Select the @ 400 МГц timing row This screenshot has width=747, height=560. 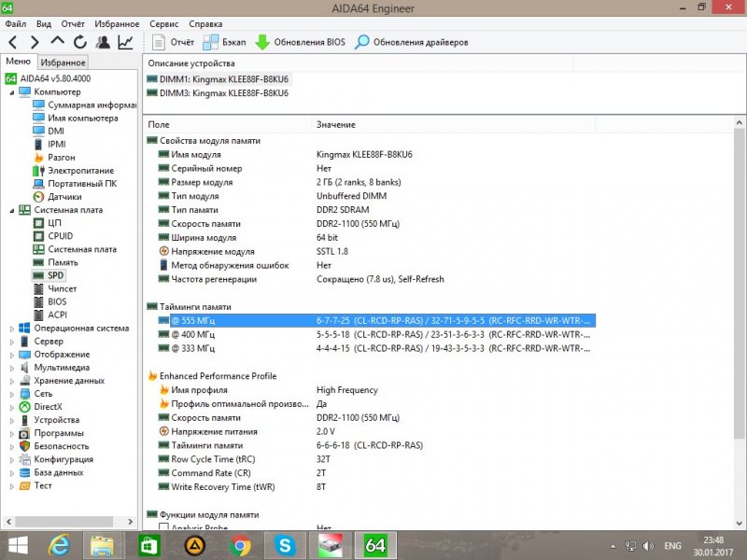pyautogui.click(x=192, y=334)
